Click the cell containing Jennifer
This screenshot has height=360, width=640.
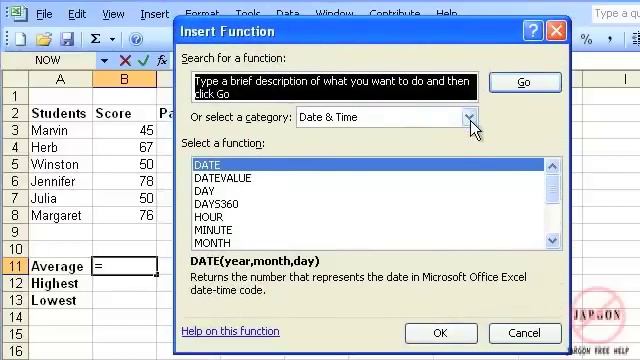click(60, 181)
